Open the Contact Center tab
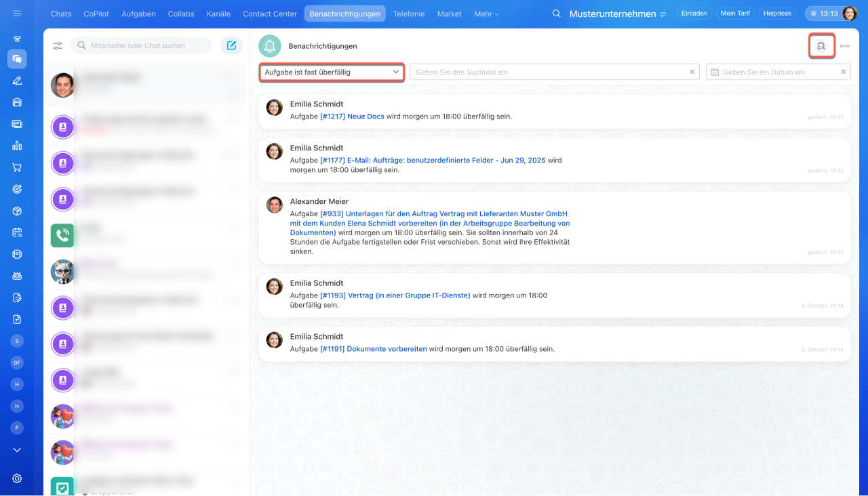 pos(270,14)
